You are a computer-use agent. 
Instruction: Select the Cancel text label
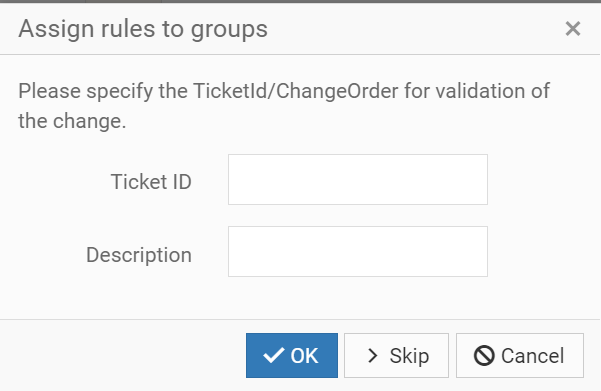[x=532, y=356]
